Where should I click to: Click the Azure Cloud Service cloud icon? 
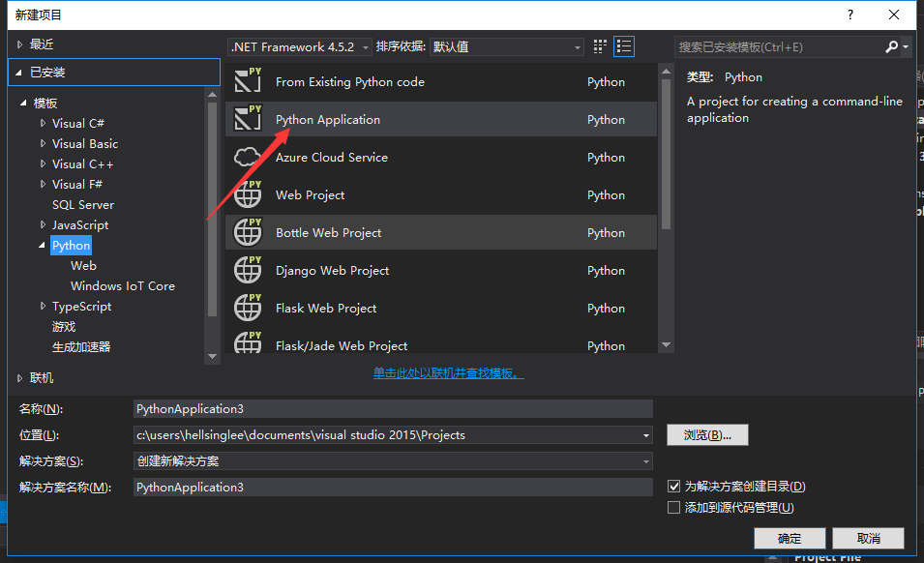(248, 157)
